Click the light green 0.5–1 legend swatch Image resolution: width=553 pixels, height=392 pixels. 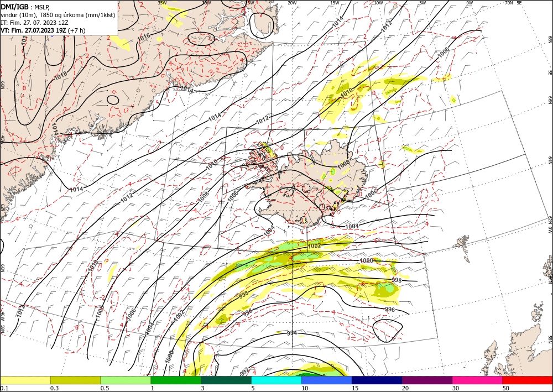click(126, 380)
